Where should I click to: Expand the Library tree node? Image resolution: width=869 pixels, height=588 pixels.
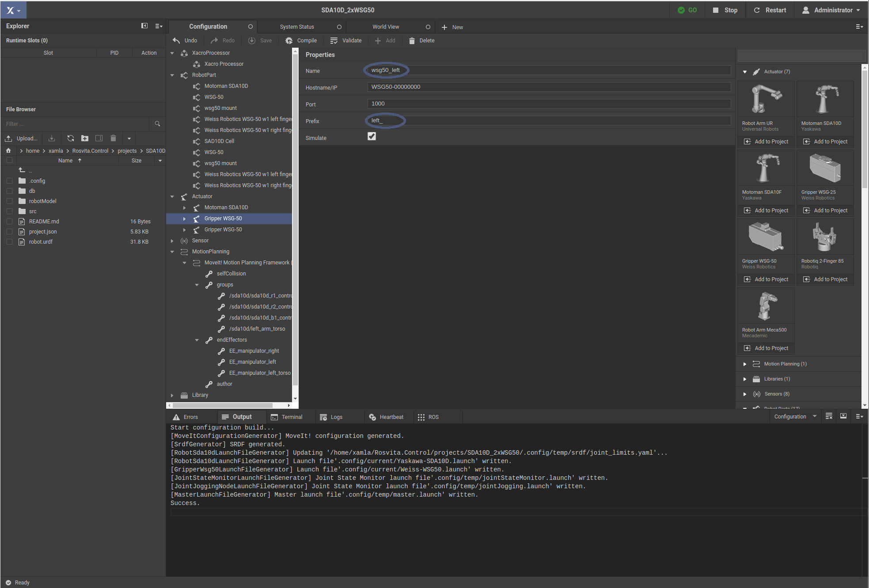(x=172, y=395)
